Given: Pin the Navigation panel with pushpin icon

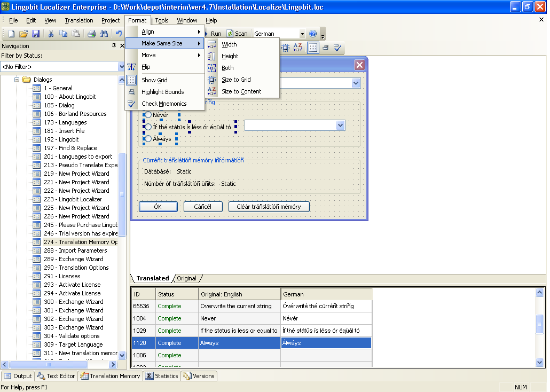Looking at the screenshot, I should (x=114, y=45).
